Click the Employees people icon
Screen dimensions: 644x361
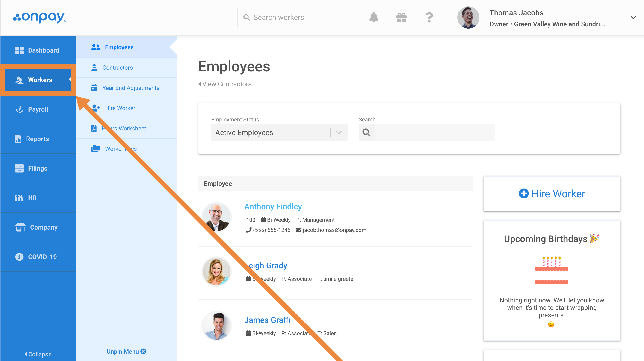[x=95, y=47]
